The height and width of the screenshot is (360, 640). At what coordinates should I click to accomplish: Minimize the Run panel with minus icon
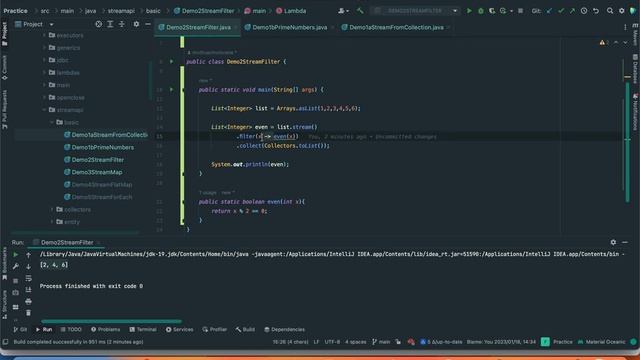coord(625,242)
